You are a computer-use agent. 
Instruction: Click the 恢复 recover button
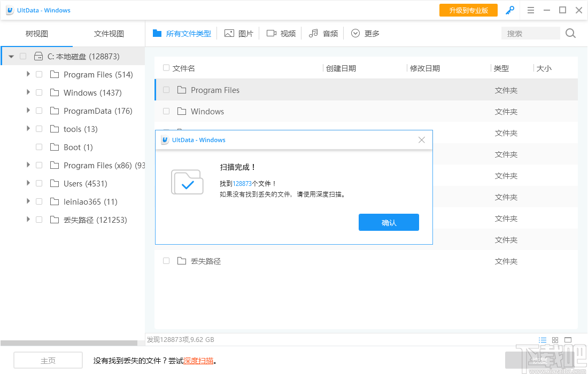pos(540,361)
